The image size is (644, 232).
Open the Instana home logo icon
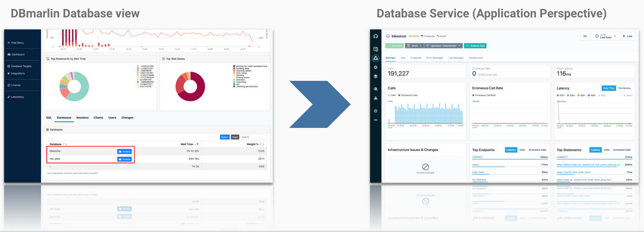point(376,36)
